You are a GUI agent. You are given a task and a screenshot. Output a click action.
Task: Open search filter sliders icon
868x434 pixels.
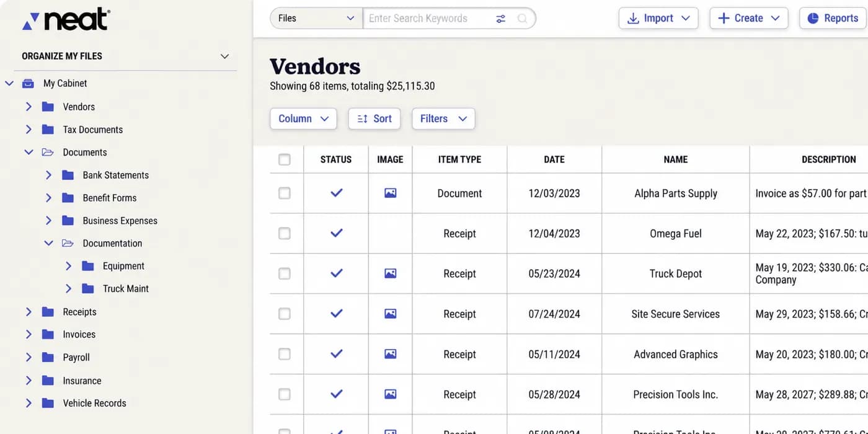[500, 19]
